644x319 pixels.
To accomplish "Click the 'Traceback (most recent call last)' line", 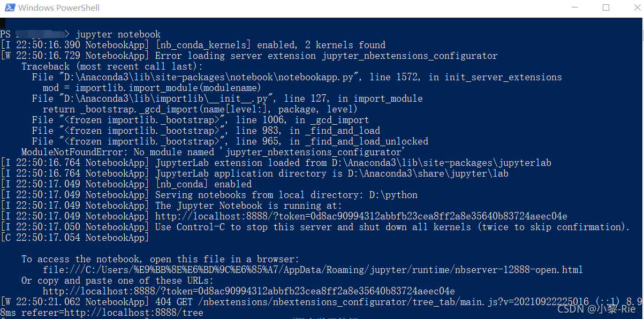I will (112, 66).
